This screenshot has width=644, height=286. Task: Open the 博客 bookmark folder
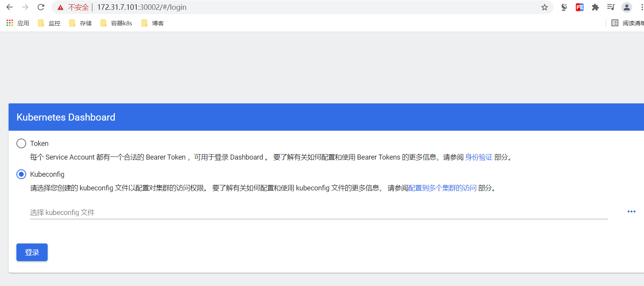pyautogui.click(x=153, y=23)
